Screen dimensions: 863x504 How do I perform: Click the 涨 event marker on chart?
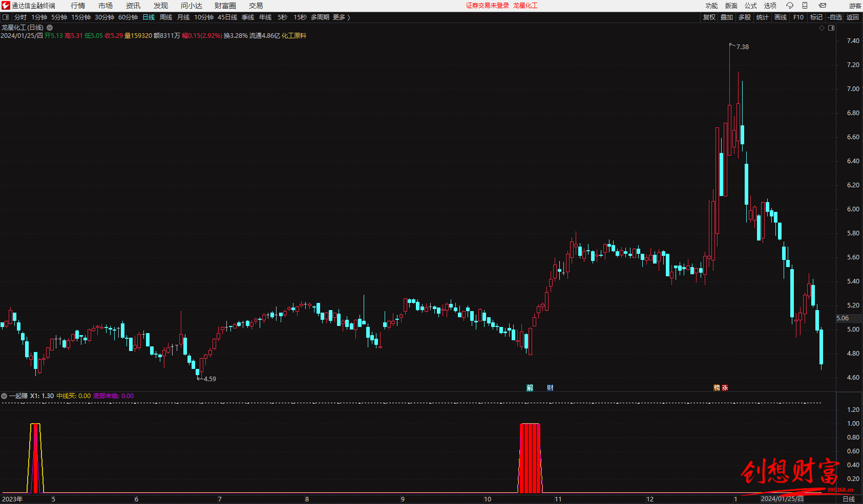point(725,388)
